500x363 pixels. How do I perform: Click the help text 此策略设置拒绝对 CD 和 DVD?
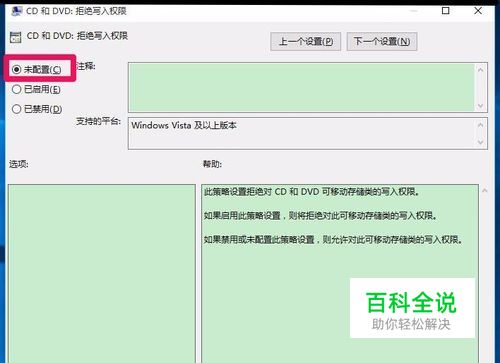click(312, 192)
